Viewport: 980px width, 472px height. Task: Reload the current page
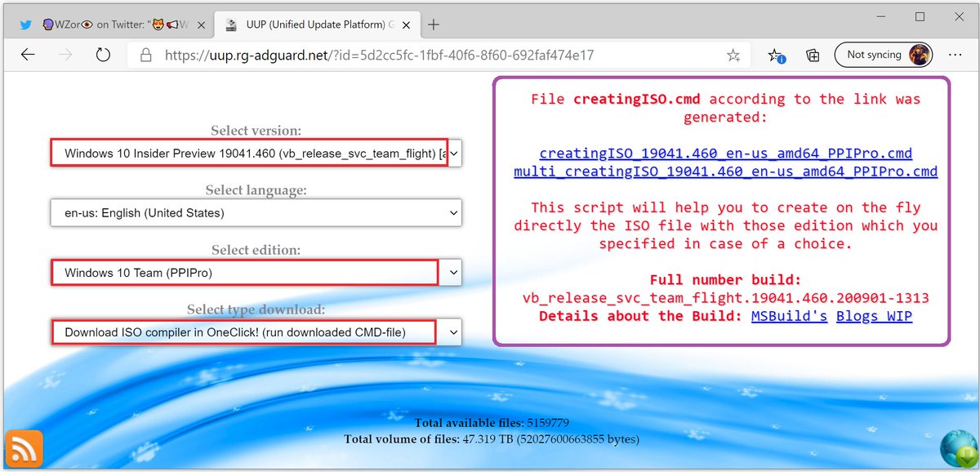coord(103,55)
